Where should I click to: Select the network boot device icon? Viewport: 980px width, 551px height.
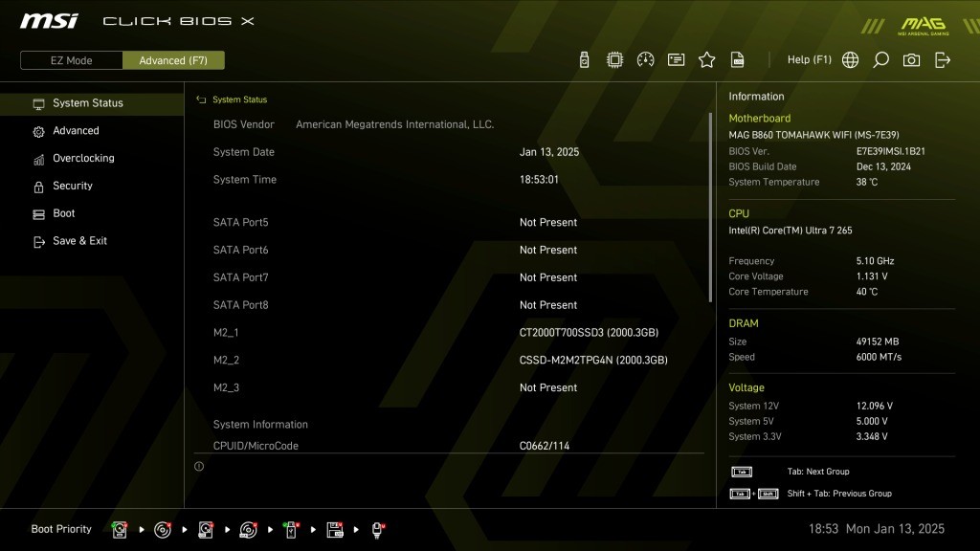pos(378,529)
